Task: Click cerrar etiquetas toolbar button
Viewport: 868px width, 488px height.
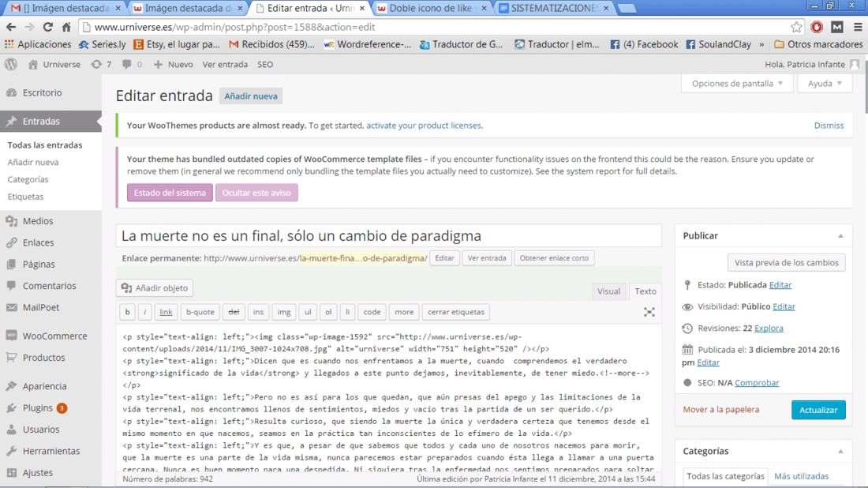Action: click(455, 312)
